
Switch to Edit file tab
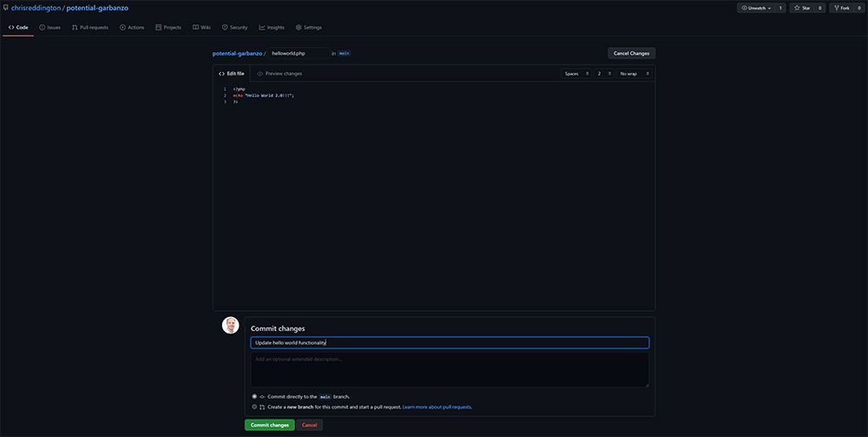click(x=232, y=73)
